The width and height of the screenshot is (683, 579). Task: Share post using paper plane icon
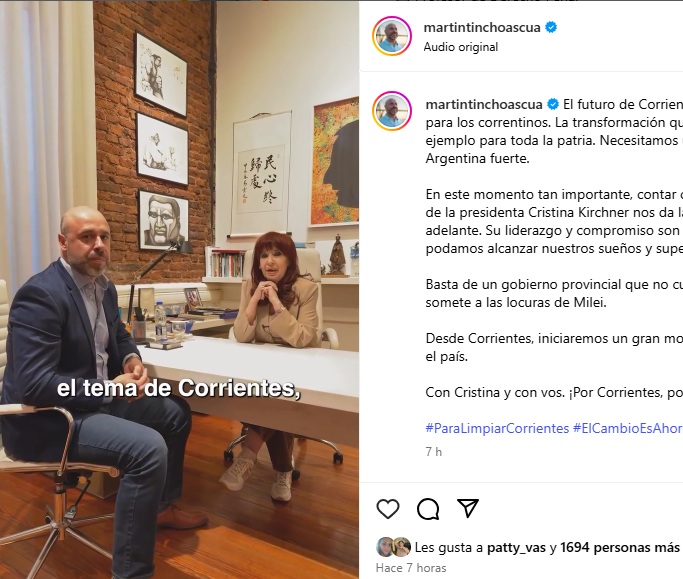pos(468,508)
